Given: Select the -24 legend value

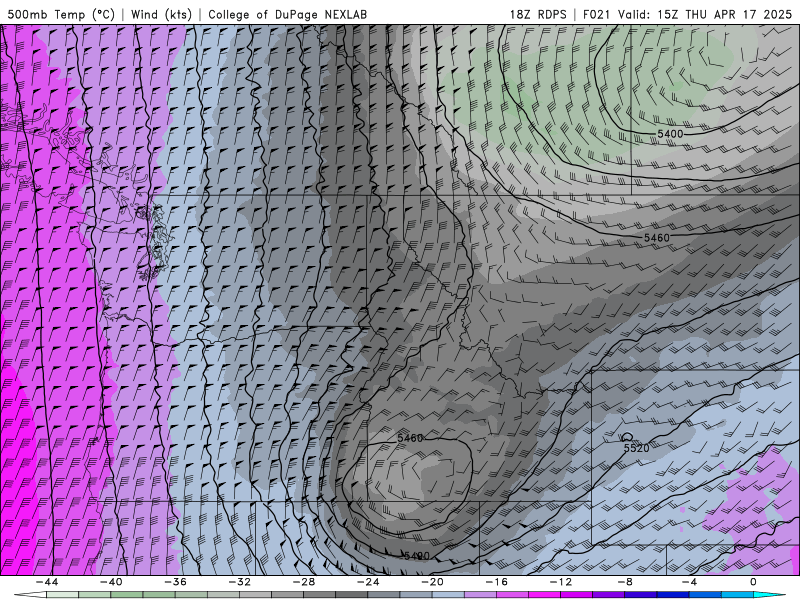Looking at the screenshot, I should (368, 582).
